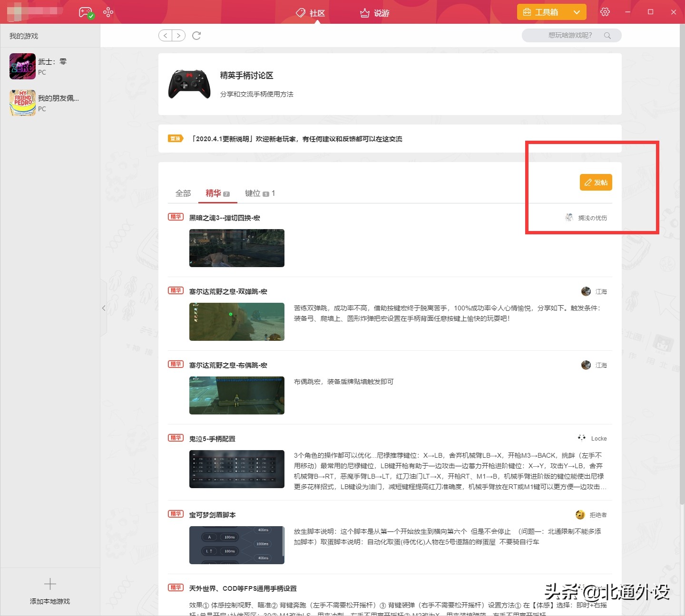Maximize the application window
This screenshot has width=685, height=616.
[x=650, y=12]
